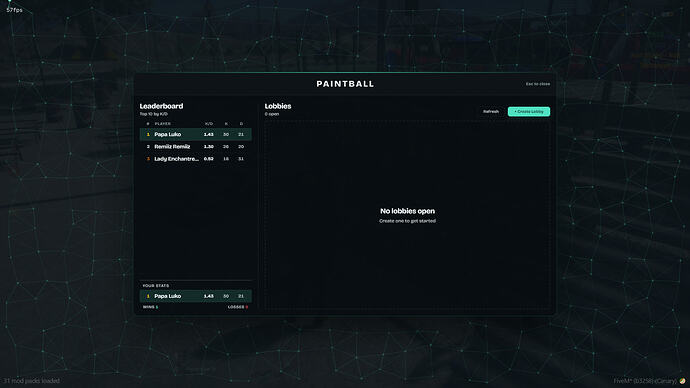690x388 pixels.
Task: Click the '0 open' lobbies count
Action: pyautogui.click(x=272, y=114)
